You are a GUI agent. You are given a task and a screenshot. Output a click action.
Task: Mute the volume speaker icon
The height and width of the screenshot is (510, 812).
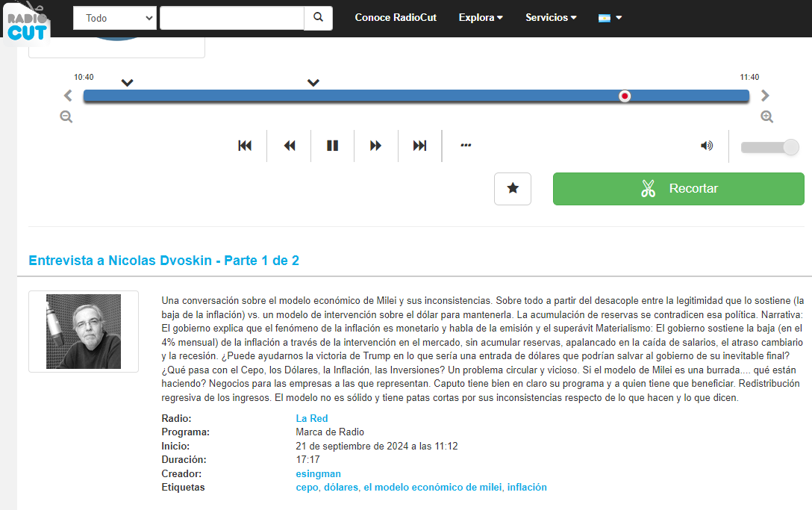coord(706,146)
